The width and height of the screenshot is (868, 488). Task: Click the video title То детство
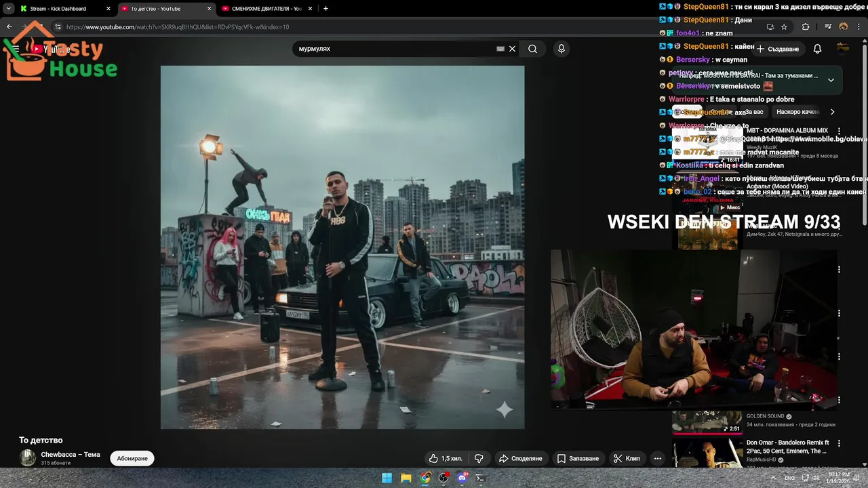[x=41, y=440]
